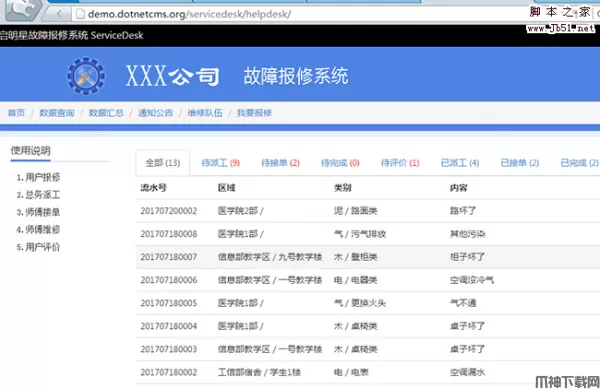This screenshot has width=600, height=389.
Task: Click content cell 空调漏水
Action: 468,372
